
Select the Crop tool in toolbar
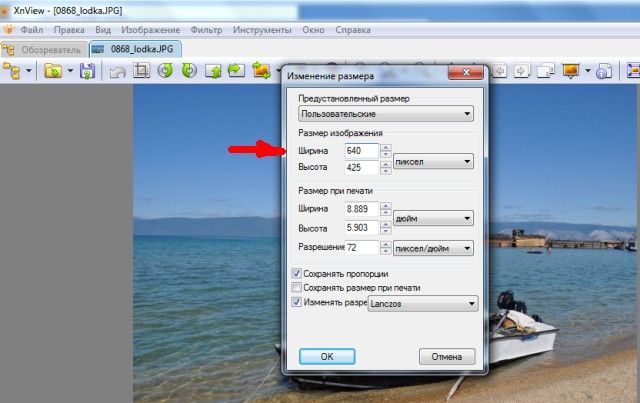[141, 71]
